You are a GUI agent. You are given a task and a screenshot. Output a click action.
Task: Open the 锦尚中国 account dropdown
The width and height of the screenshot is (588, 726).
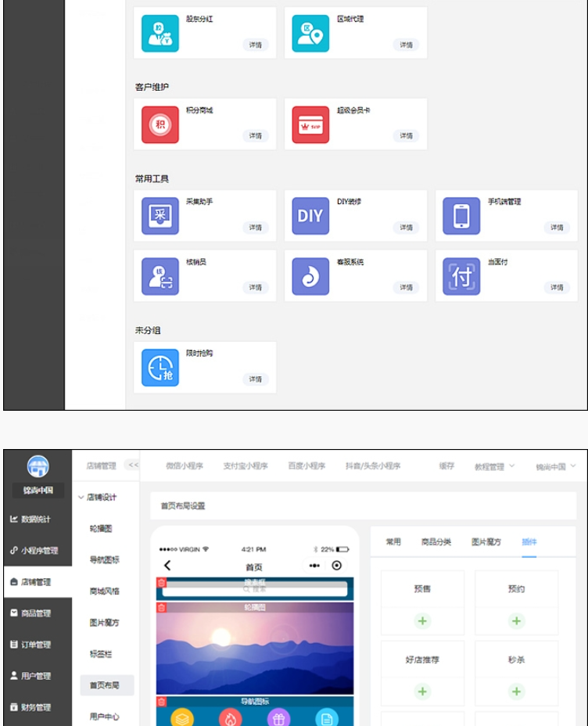(556, 466)
